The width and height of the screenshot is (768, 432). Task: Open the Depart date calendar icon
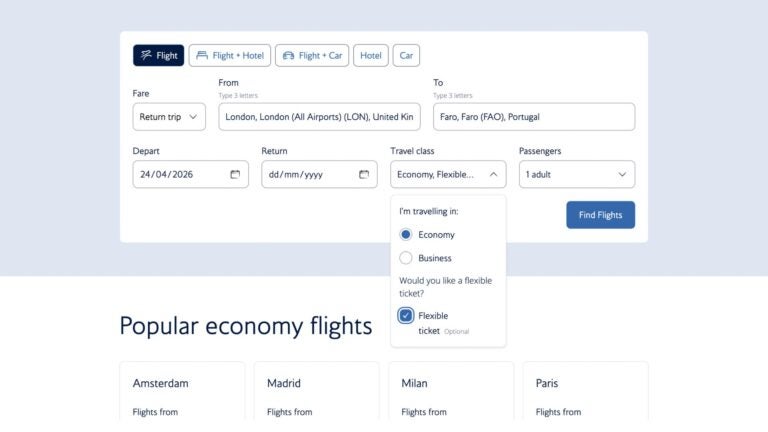coord(235,174)
